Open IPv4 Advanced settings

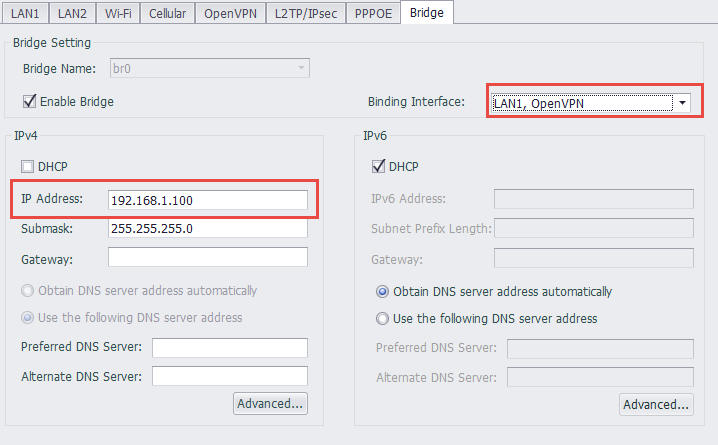(270, 404)
